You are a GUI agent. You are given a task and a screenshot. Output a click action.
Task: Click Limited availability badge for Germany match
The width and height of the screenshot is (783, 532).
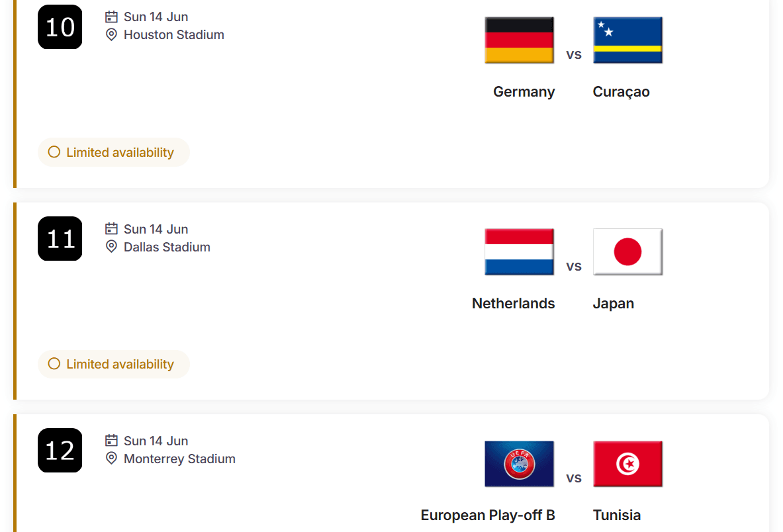(x=114, y=152)
